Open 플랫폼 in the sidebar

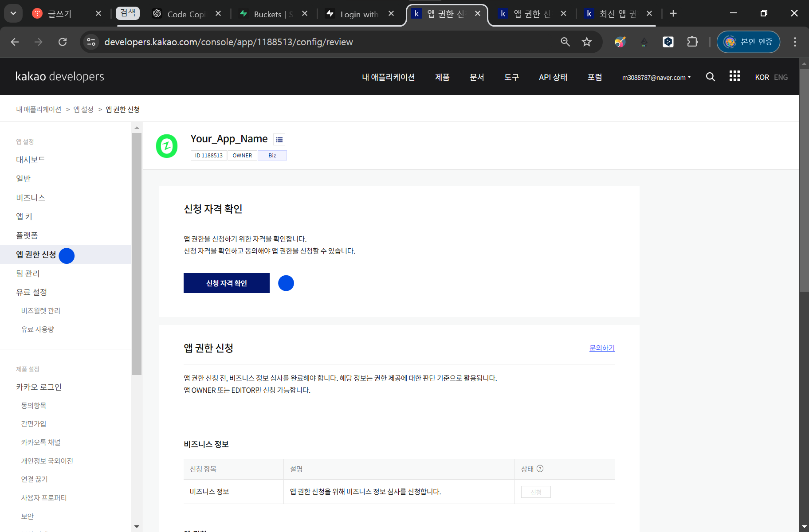27,235
